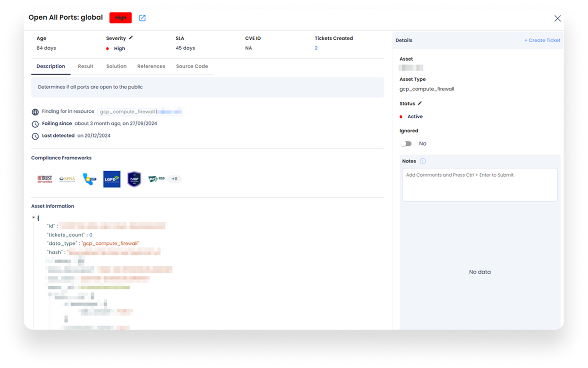Click the "data_type" JSON row
This screenshot has width=588, height=368.
click(93, 243)
